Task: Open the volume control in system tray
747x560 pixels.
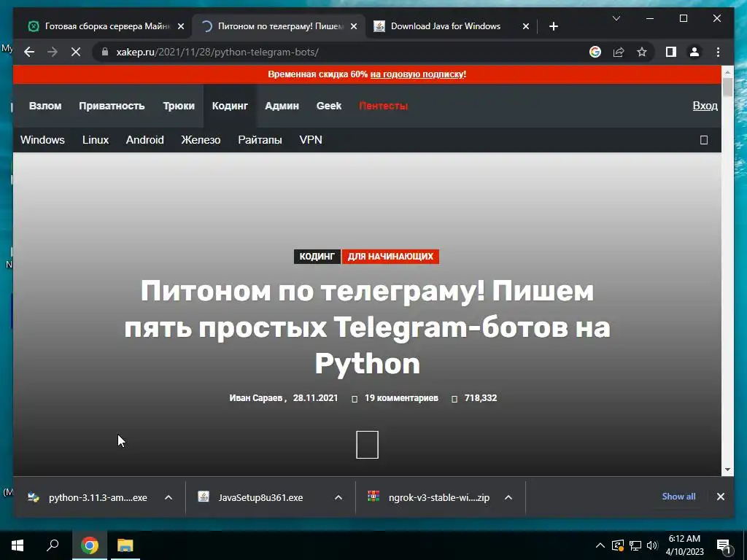Action: (x=652, y=545)
